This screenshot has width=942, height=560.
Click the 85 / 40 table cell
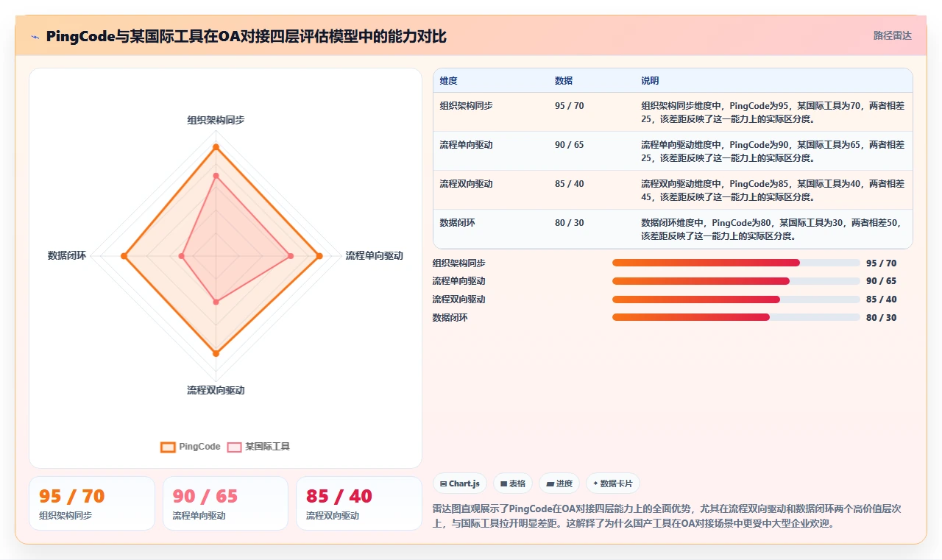tap(570, 184)
